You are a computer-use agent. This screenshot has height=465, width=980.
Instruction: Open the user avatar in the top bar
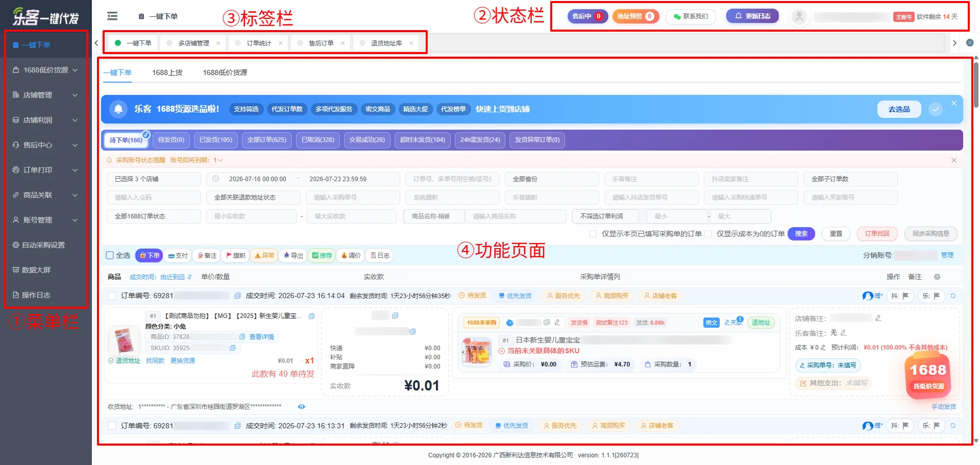coord(799,16)
